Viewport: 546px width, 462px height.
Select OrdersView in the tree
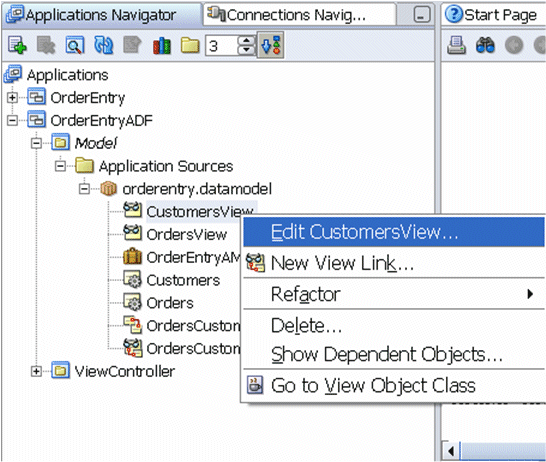(x=187, y=235)
